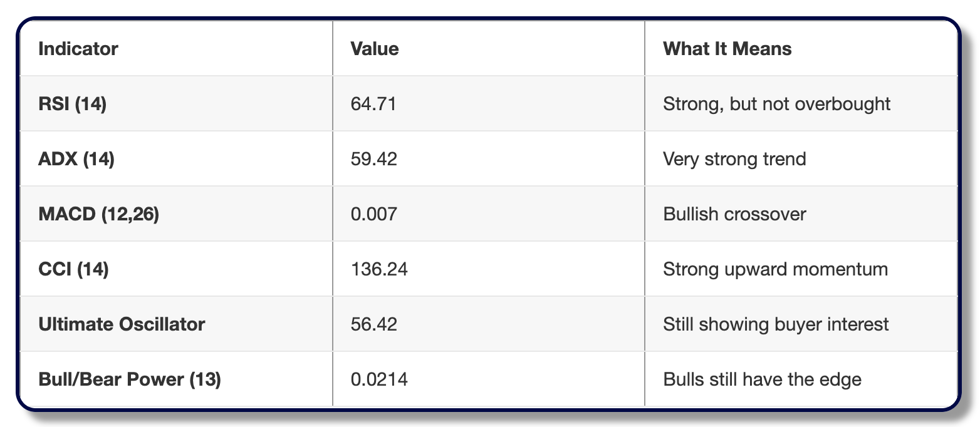The image size is (980, 427).
Task: Click the Bull/Bear Power value 0.0214
Action: click(379, 379)
